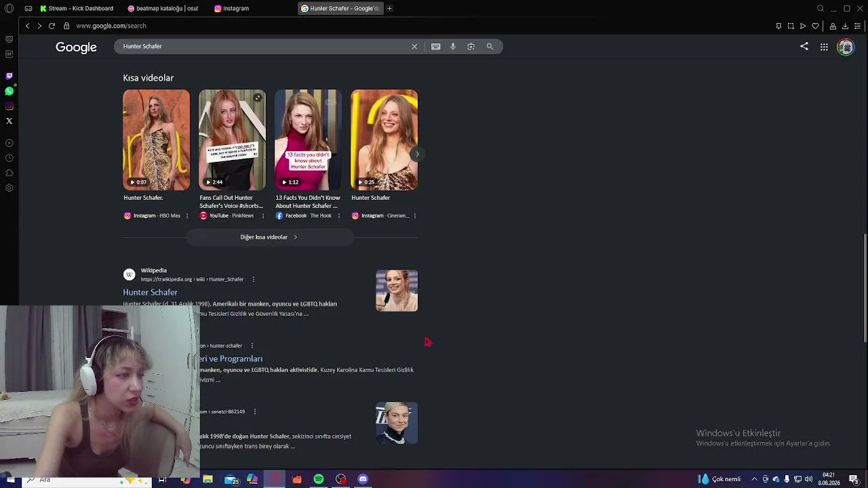Open Instagram in the Opera sidebar
This screenshot has width=868, height=488.
(9, 106)
